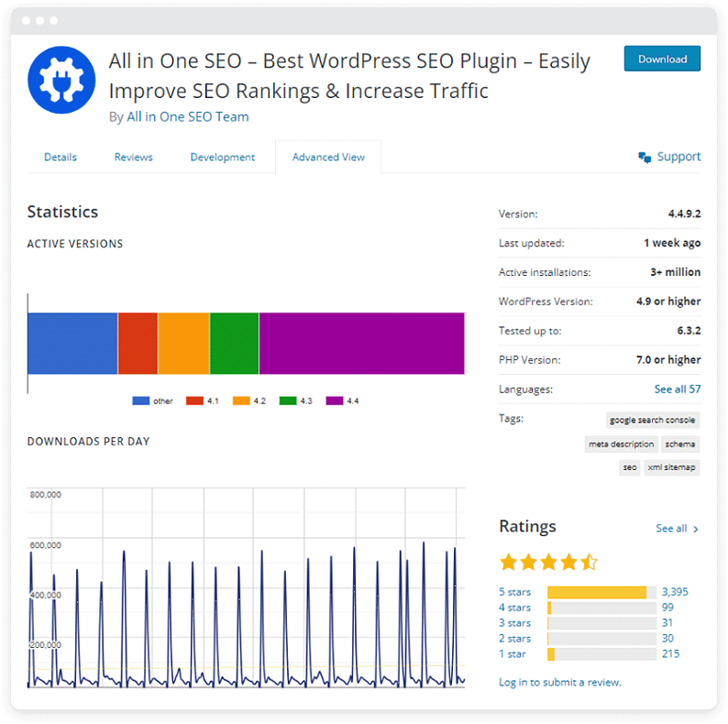Click the meta description tag
Screen dimensions: 728x724
coord(622,444)
